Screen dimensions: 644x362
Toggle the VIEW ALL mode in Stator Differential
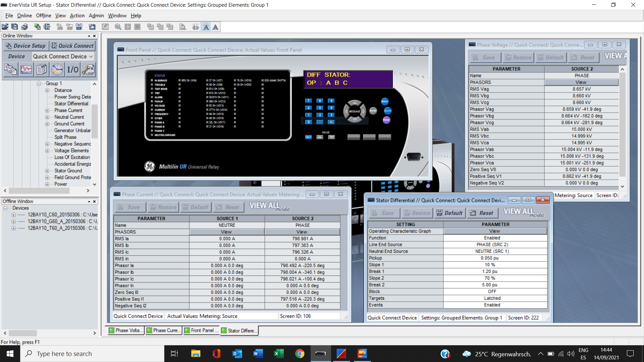523,213
